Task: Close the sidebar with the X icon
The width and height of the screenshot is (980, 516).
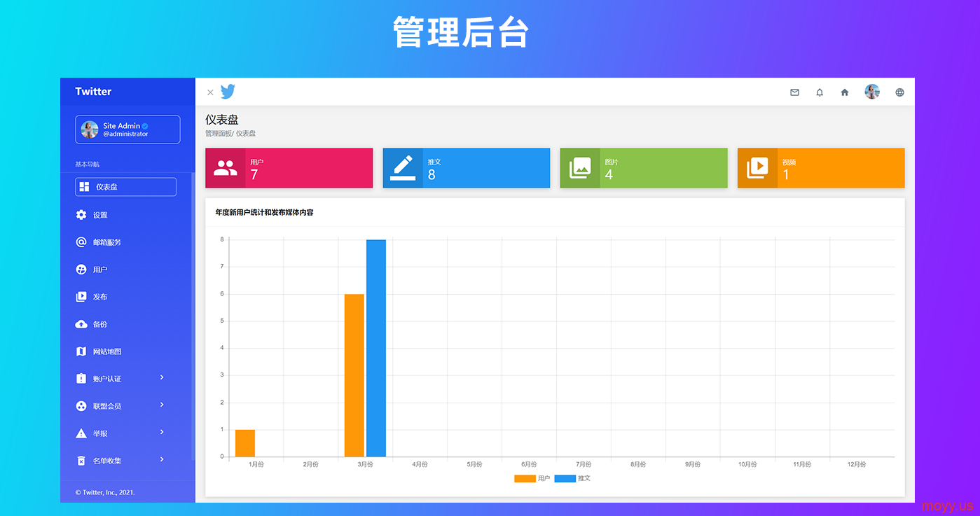Action: (210, 92)
